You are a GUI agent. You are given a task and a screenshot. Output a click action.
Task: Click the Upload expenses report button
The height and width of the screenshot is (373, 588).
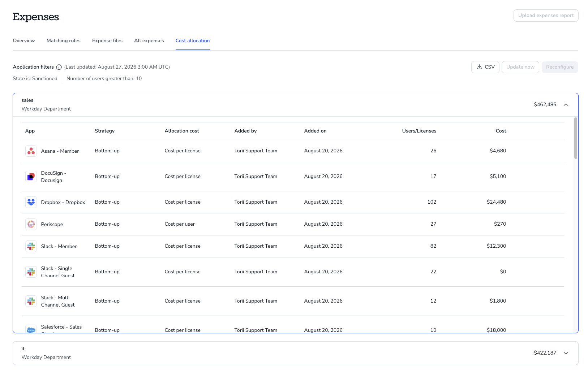546,16
